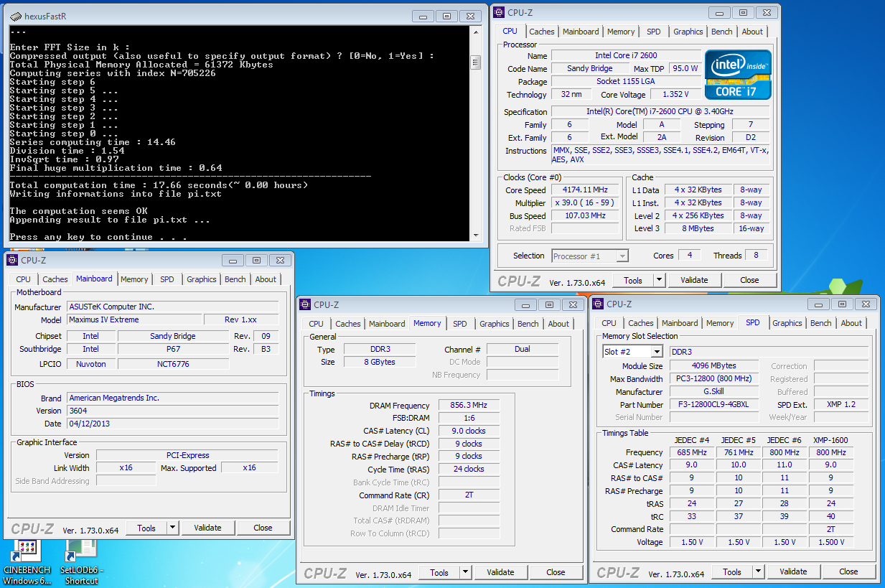Click hexusFastR console scroll up arrow

pyautogui.click(x=475, y=32)
